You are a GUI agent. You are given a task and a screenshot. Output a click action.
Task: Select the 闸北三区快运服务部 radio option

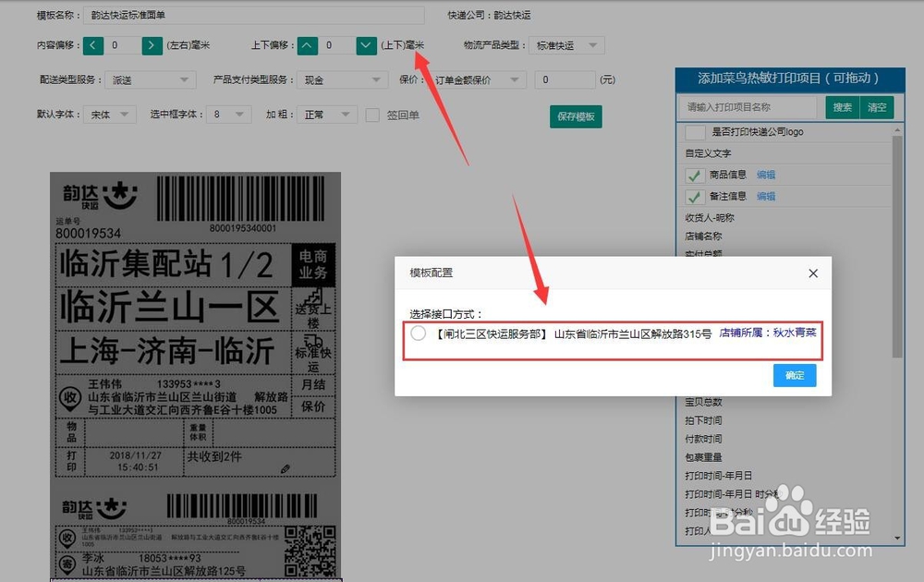pyautogui.click(x=419, y=333)
